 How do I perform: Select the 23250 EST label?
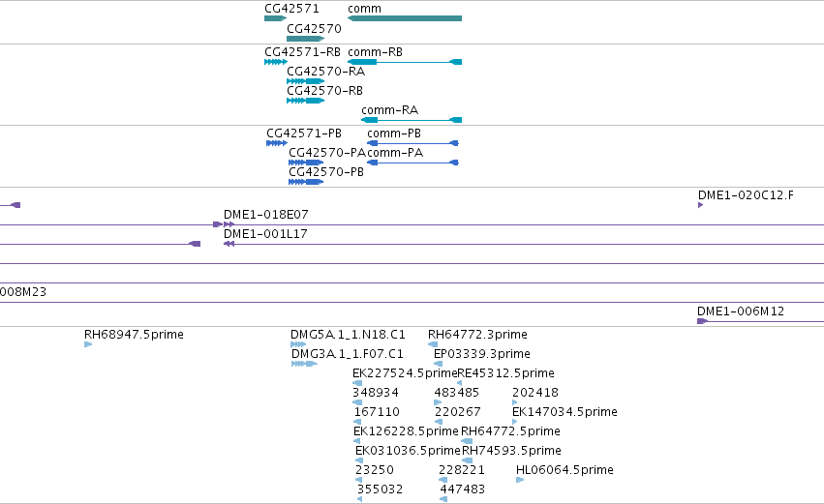tap(374, 470)
